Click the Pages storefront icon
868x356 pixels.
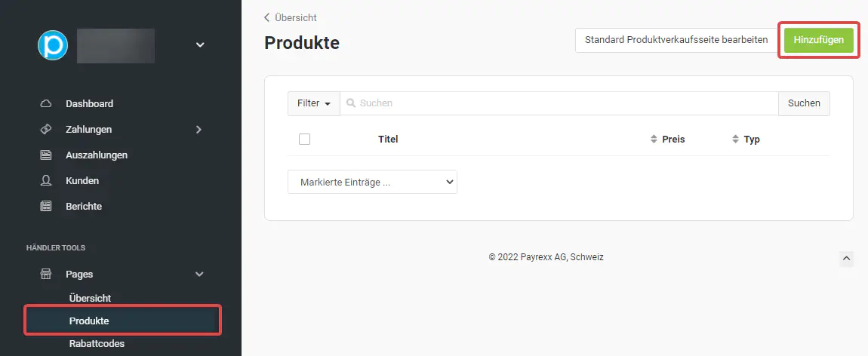pyautogui.click(x=46, y=275)
